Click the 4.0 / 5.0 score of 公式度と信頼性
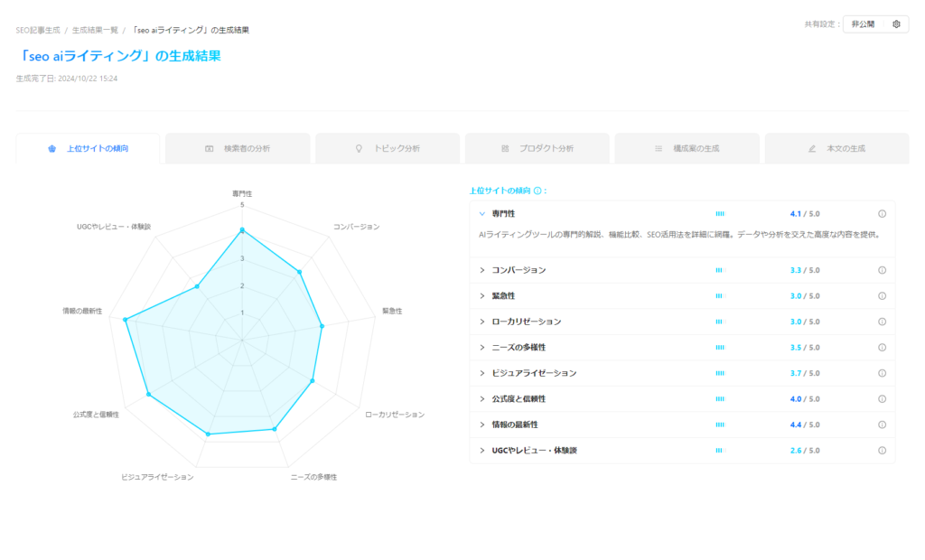Screen dimensions: 925x560 point(805,399)
